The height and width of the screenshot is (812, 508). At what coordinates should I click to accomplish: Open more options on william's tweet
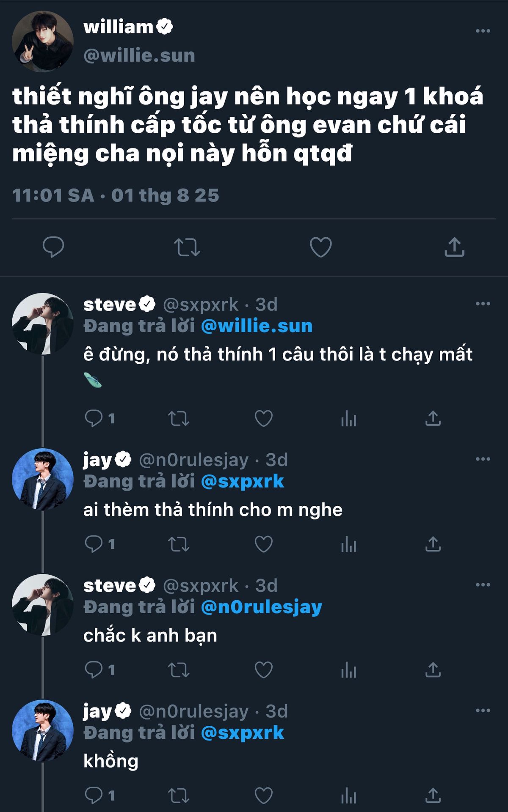point(483,31)
